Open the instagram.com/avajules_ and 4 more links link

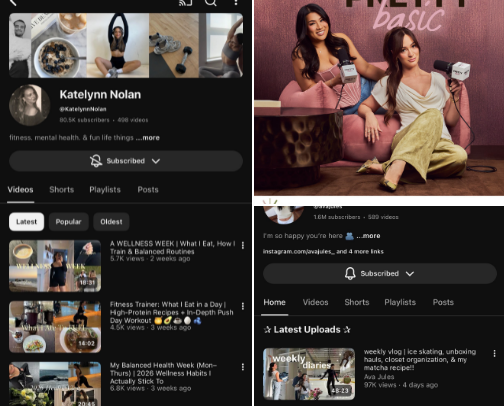(323, 251)
